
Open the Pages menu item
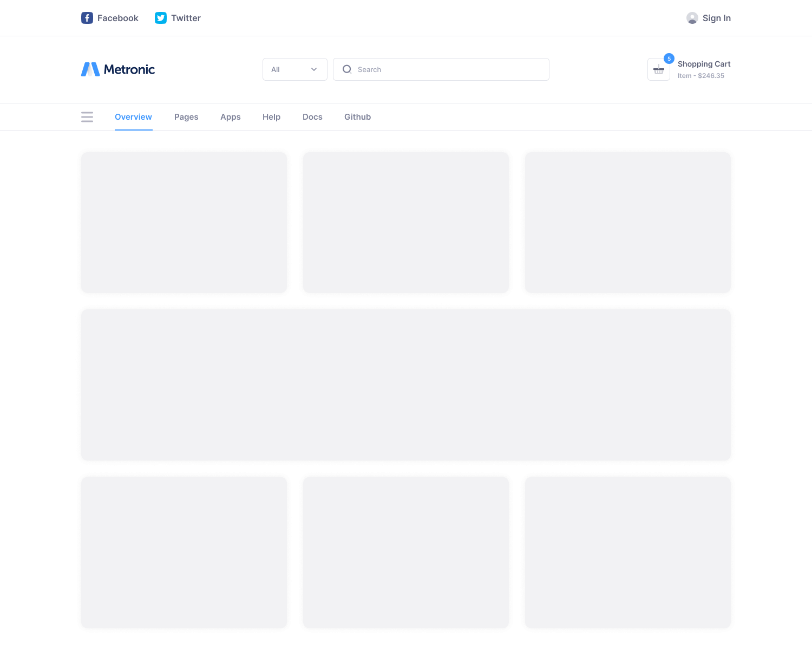click(186, 117)
